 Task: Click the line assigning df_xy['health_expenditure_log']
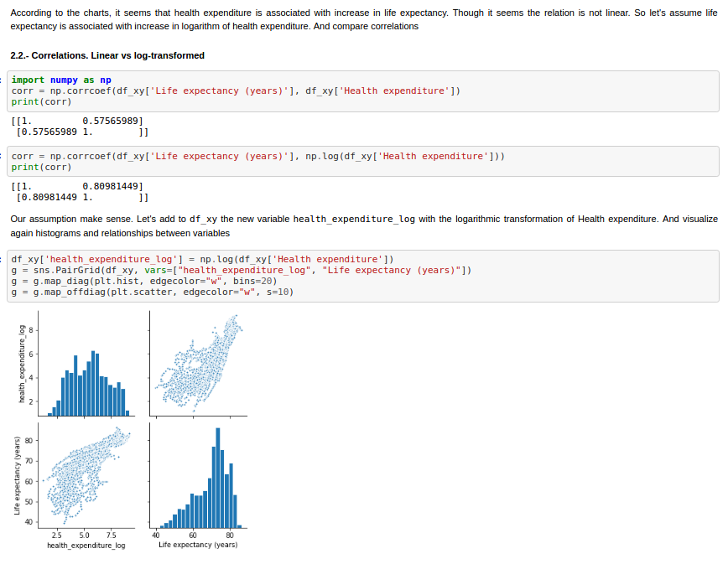(x=202, y=259)
